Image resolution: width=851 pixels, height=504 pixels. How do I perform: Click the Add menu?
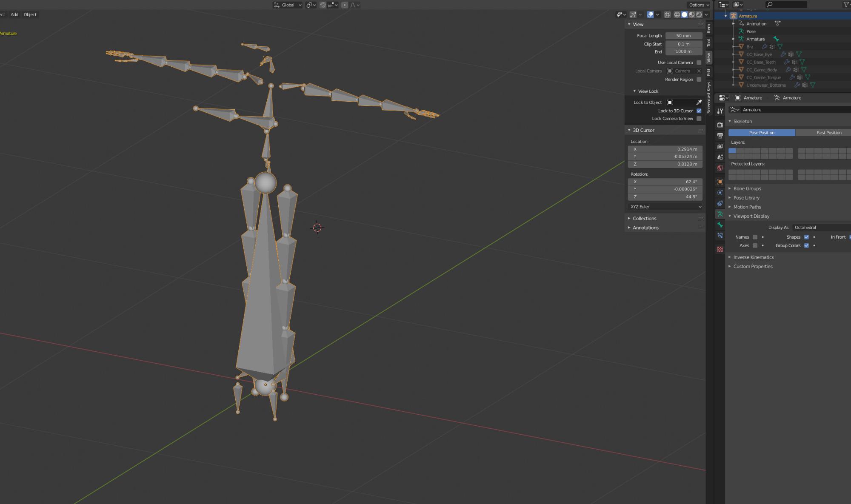pos(14,14)
